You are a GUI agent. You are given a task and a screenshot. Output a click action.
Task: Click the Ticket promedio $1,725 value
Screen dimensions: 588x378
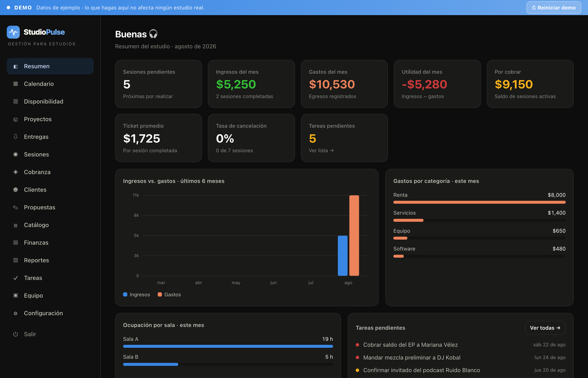142,139
